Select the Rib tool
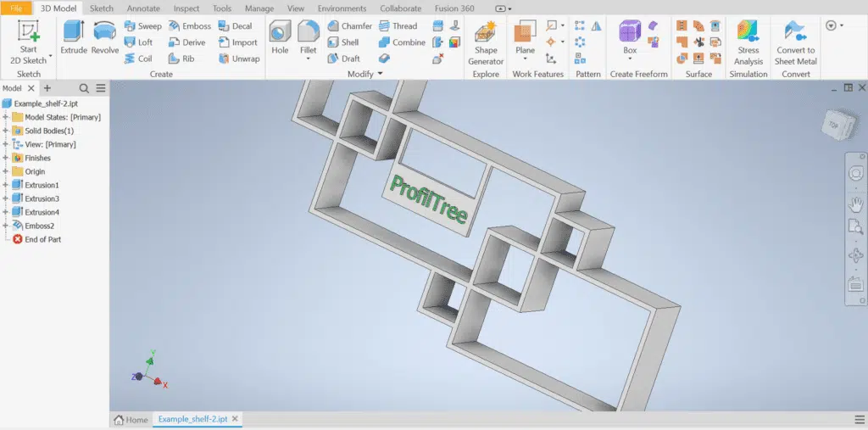The height and width of the screenshot is (430, 868). tap(181, 59)
